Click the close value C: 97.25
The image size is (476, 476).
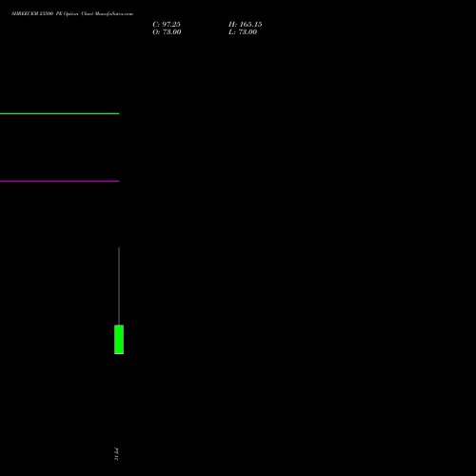tap(167, 25)
